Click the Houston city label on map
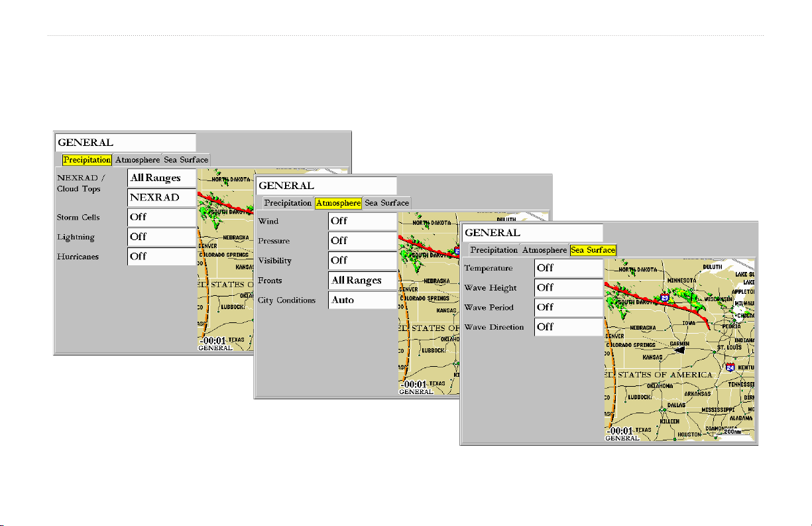Image resolution: width=812 pixels, height=526 pixels. coord(685,434)
